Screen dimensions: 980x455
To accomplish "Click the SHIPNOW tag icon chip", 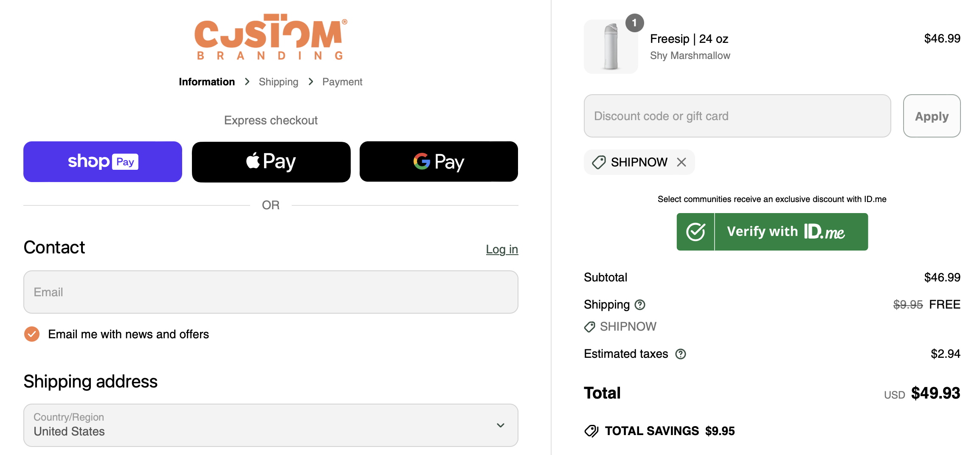I will pos(599,162).
